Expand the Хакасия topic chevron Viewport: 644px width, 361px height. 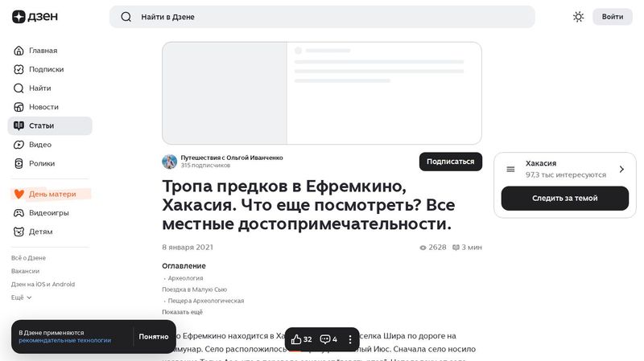tap(621, 169)
